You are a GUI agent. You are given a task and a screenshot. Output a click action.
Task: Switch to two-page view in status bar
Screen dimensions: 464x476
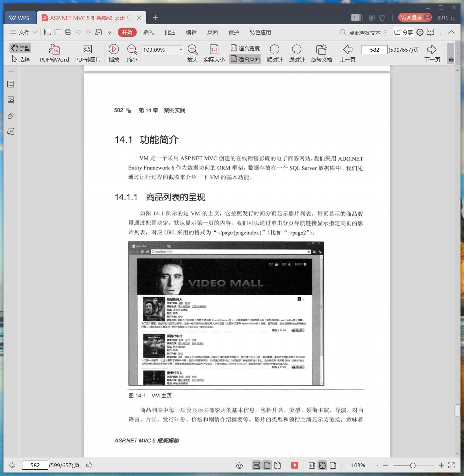coord(278,465)
